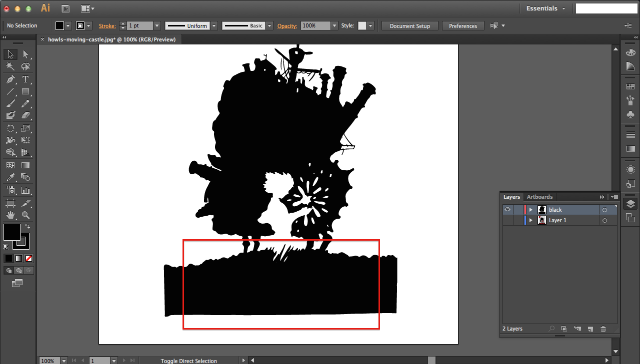640x364 pixels.
Task: Select the Shape Builder tool
Action: click(10, 153)
